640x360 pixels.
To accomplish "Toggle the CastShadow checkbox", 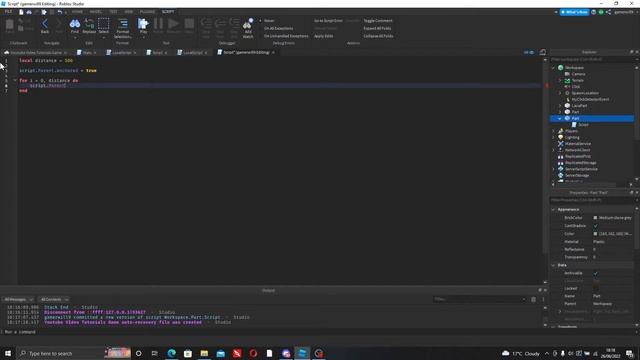I will [x=596, y=226].
